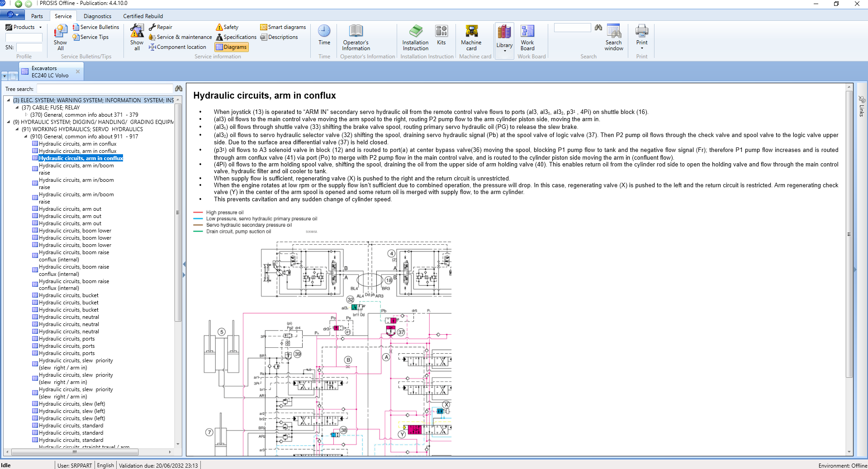Open Smart diagrams
Image resolution: width=868 pixels, height=469 pixels.
(283, 27)
